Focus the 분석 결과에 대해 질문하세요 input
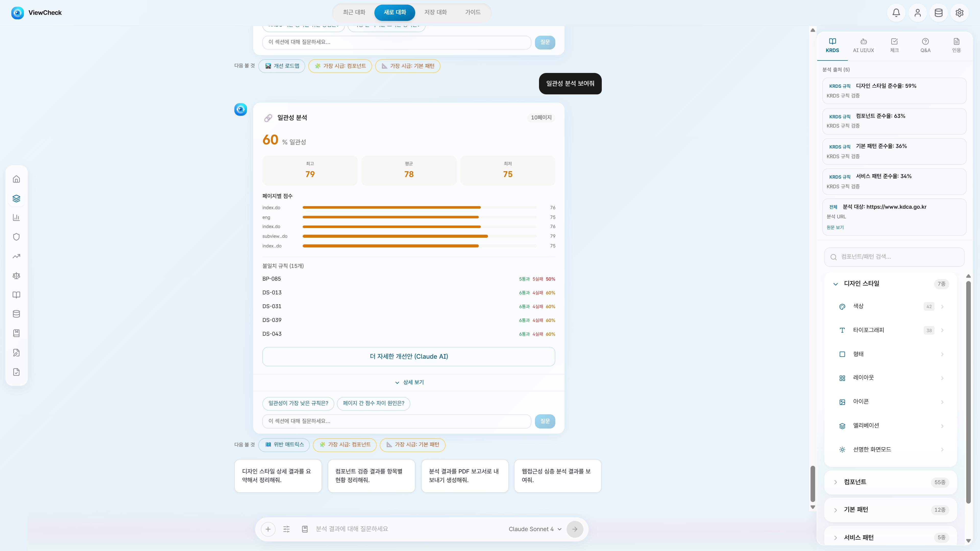Screen dimensions: 980x551 coord(409,529)
